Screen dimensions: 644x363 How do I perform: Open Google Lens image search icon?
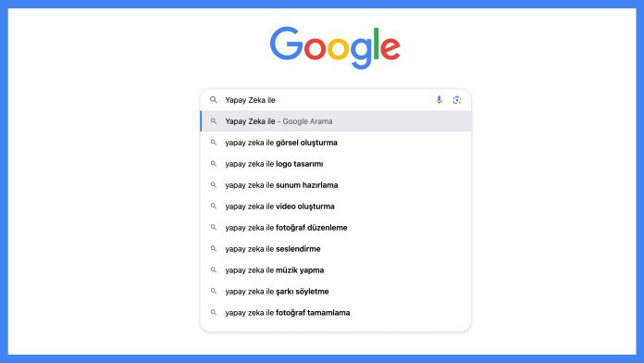point(457,100)
